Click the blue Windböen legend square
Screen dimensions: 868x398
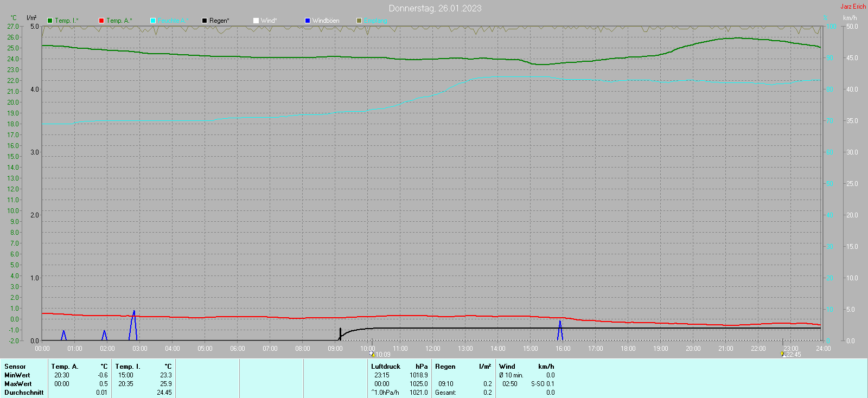(308, 21)
